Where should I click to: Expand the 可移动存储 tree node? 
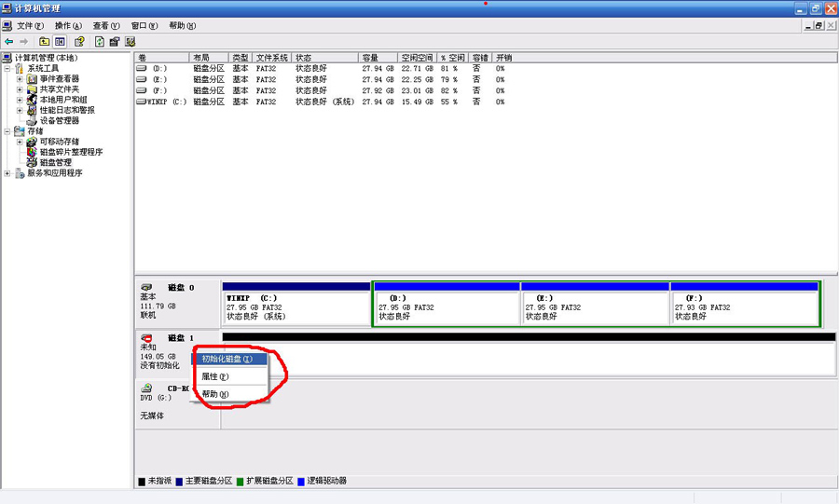(20, 142)
